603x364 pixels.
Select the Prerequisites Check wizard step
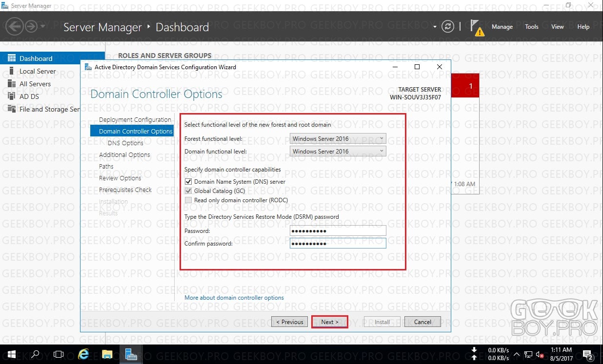point(125,190)
